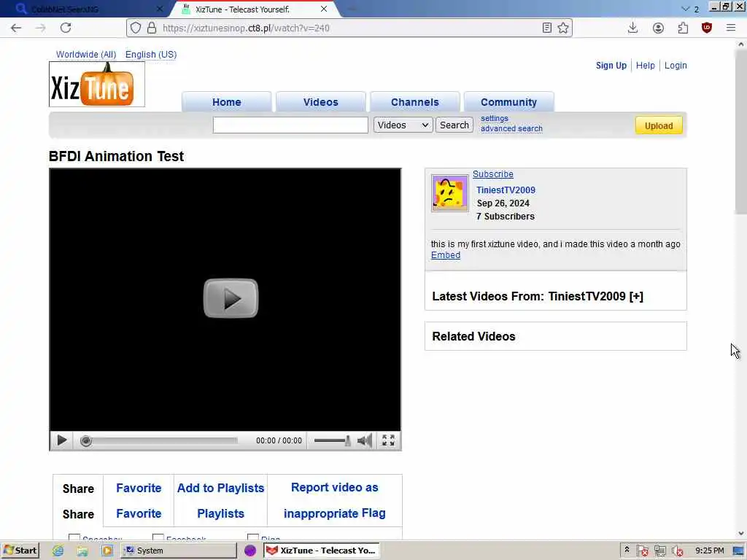The width and height of the screenshot is (747, 560).
Task: Open the Channels tab
Action: coord(415,102)
